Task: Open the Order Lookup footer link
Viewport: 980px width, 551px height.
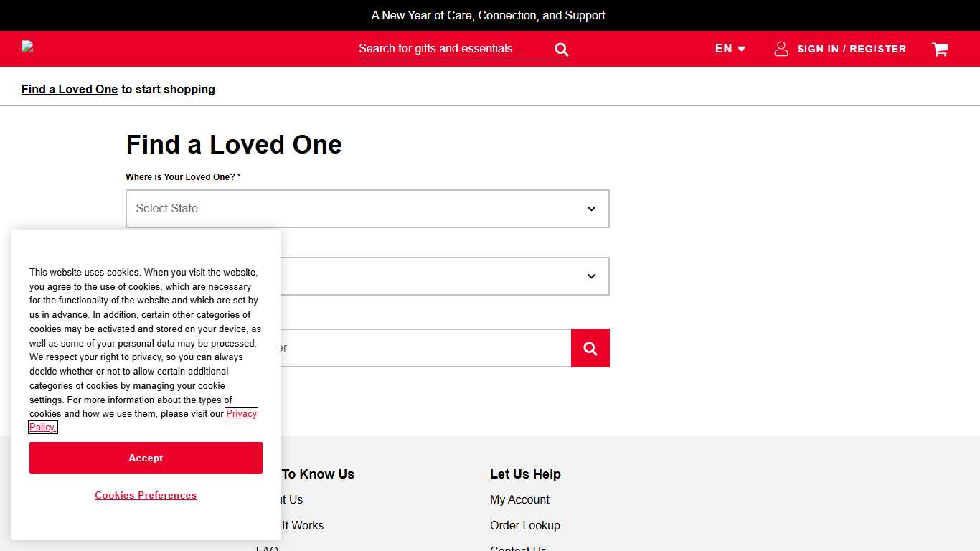Action: 524,526
